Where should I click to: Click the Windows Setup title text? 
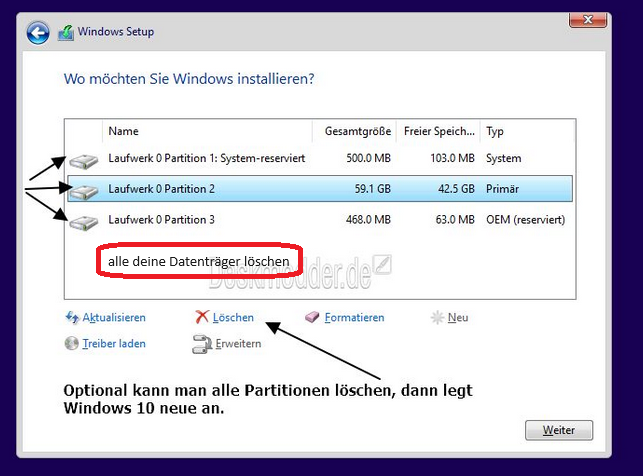click(116, 32)
